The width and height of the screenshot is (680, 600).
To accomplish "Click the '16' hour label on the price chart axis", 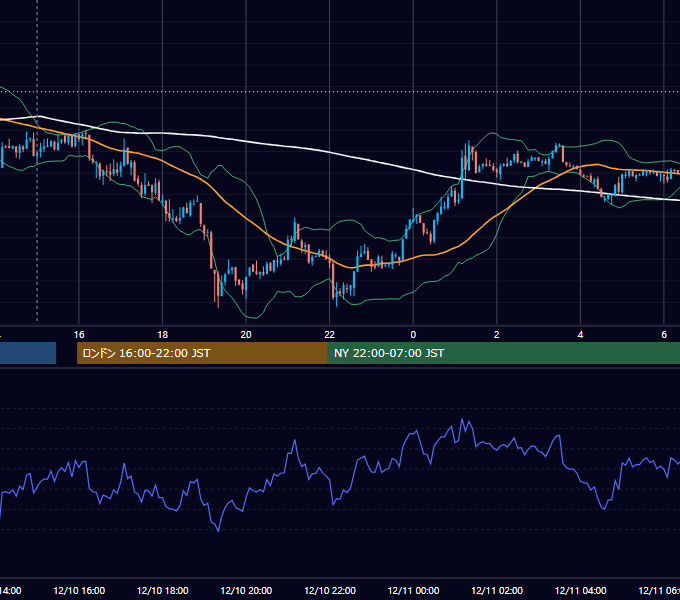I will (x=79, y=334).
